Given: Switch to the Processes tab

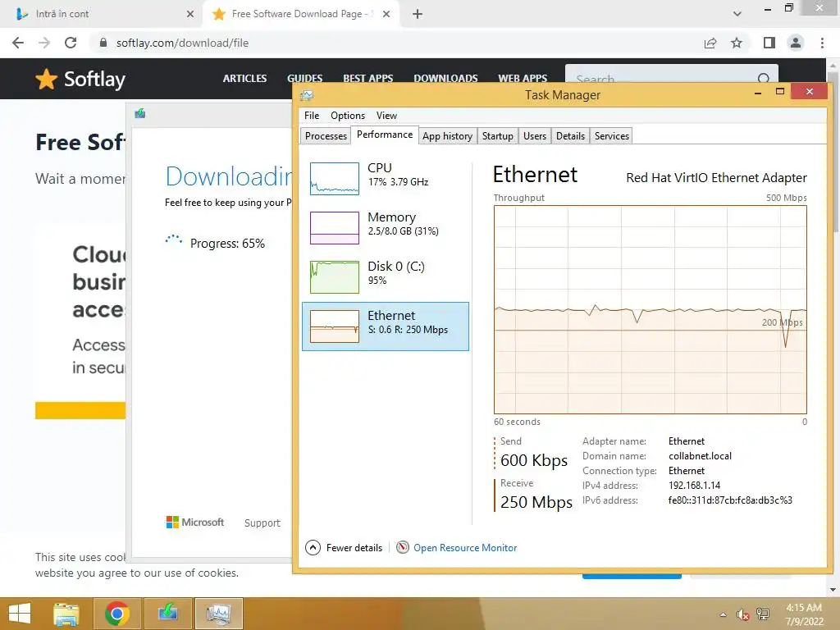Looking at the screenshot, I should click(x=326, y=136).
